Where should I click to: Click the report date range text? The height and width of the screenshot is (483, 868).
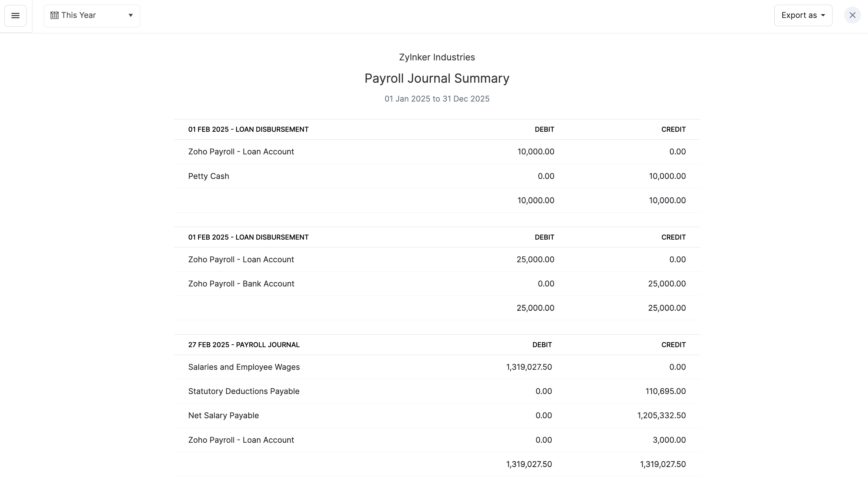[x=437, y=99]
